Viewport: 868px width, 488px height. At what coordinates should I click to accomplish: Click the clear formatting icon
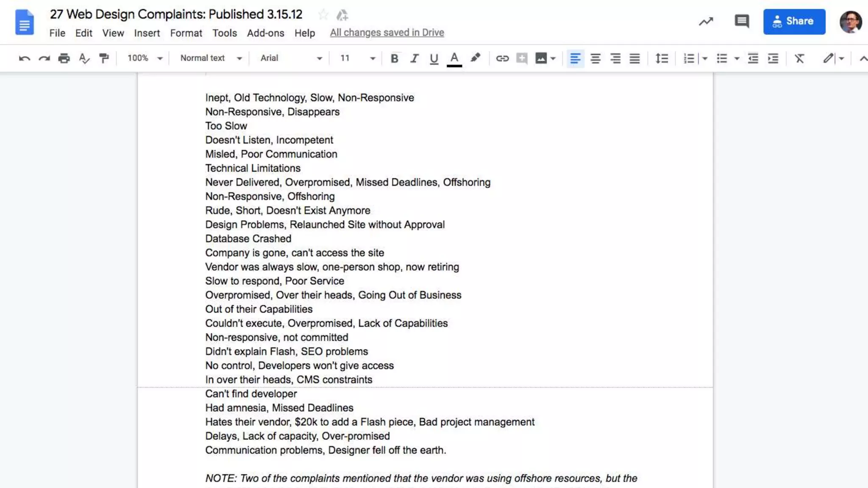799,58
